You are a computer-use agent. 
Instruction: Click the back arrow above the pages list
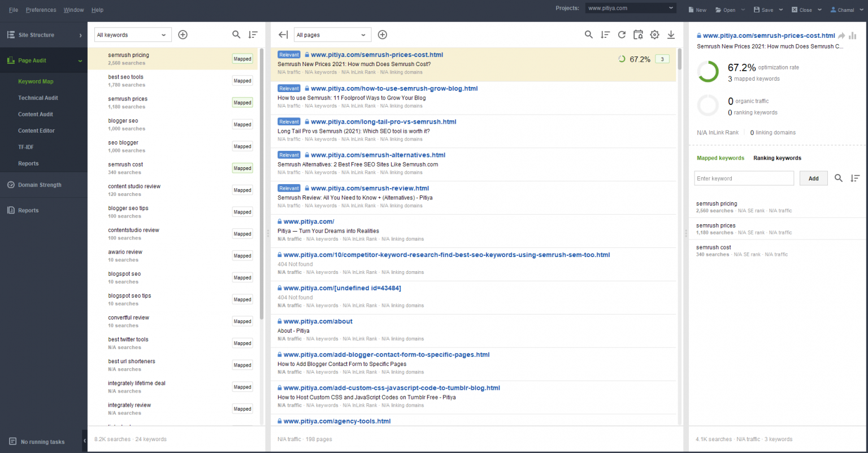(283, 34)
